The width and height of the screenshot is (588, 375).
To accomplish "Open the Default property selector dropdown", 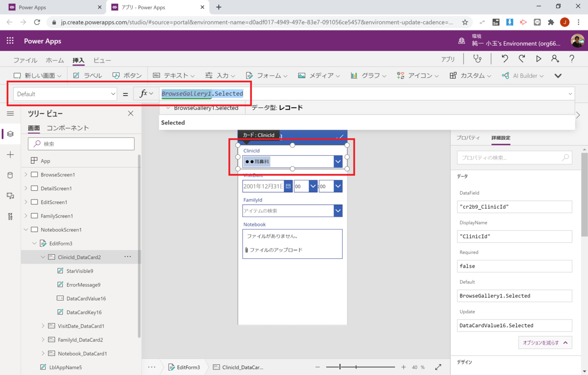I will [x=65, y=94].
